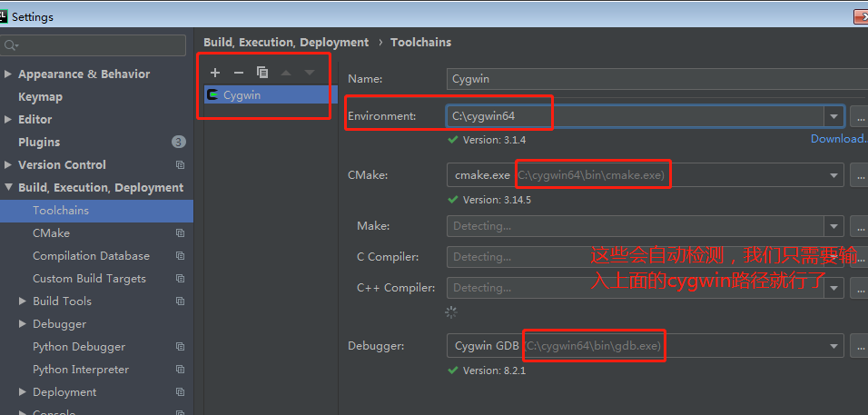
Task: Collapse the Build, Execution, Deployment section
Action: (x=8, y=188)
